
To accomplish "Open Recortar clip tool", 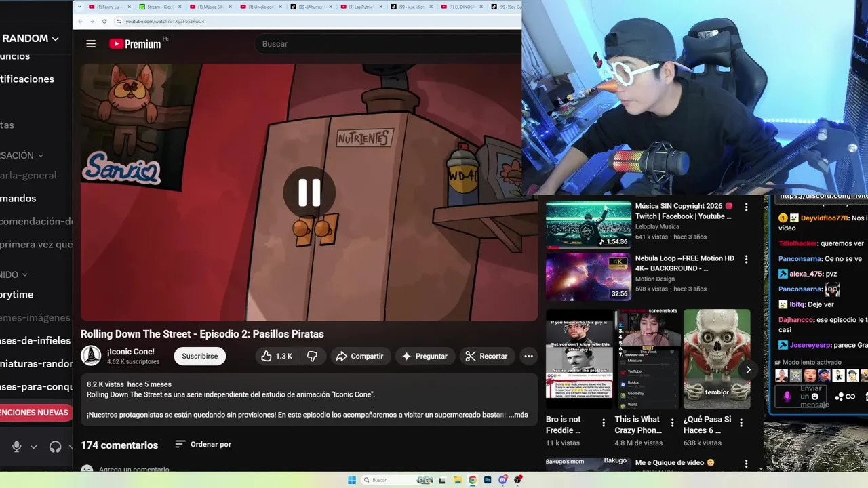I will tap(487, 356).
